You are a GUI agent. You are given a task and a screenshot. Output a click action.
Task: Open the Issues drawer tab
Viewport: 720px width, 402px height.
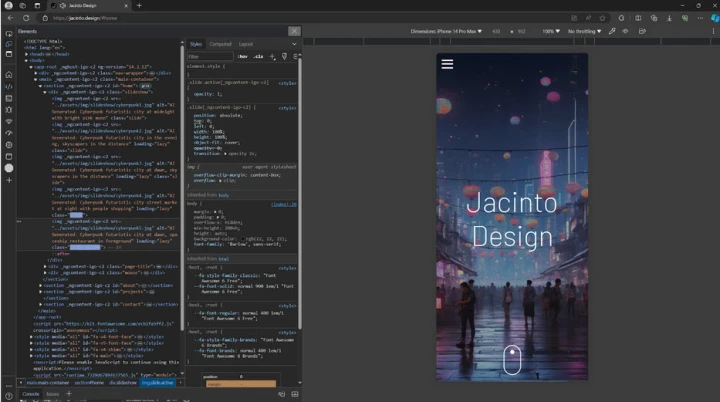coord(53,394)
